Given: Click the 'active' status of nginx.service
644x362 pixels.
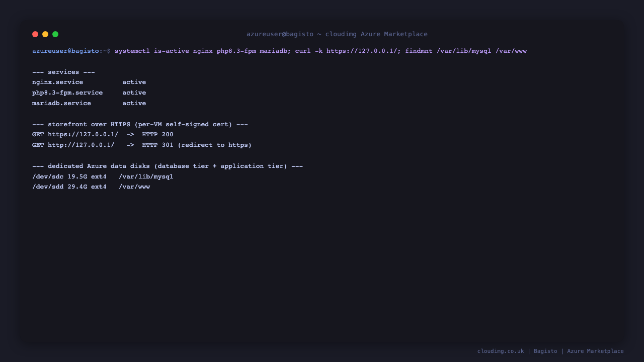Looking at the screenshot, I should tap(134, 82).
